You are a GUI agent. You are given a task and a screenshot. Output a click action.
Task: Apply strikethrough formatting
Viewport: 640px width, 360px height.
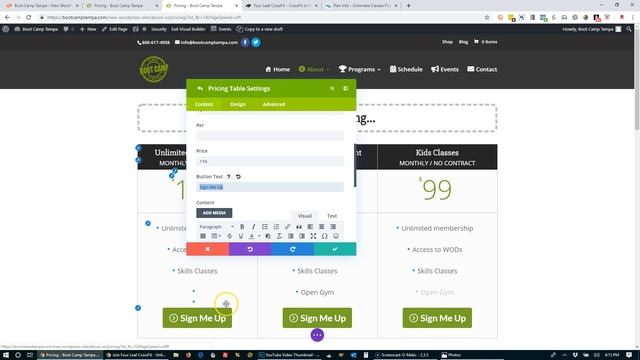(229, 236)
